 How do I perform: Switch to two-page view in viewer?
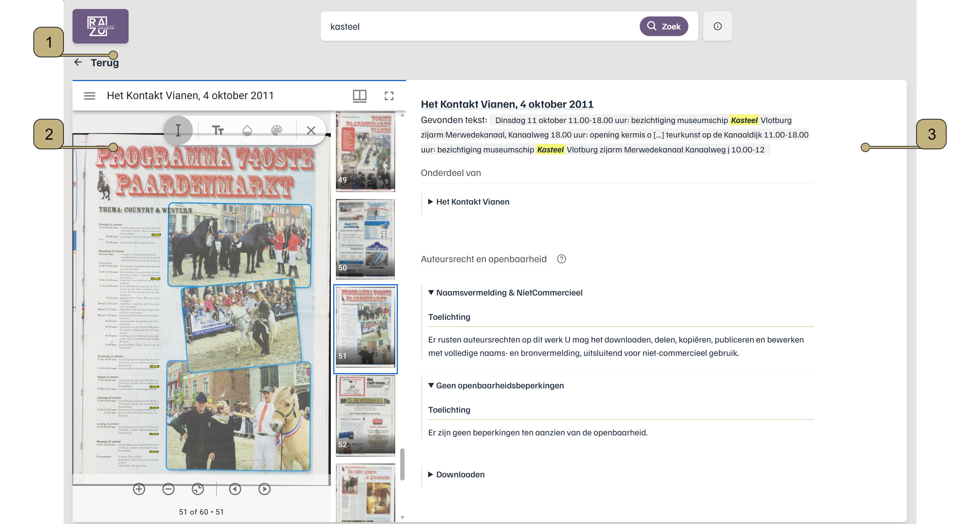tap(360, 95)
